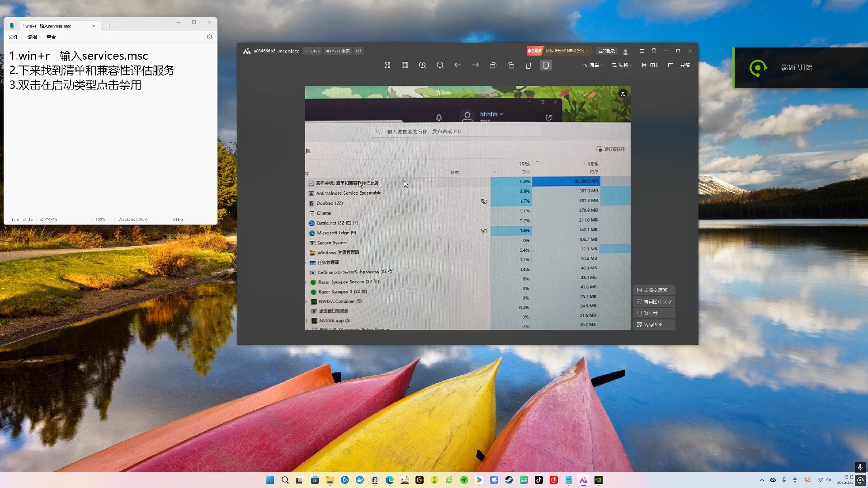Screen dimensions: 868x488
Task: Click the line reading 1.win+r 输入services.msc
Action: click(x=79, y=56)
